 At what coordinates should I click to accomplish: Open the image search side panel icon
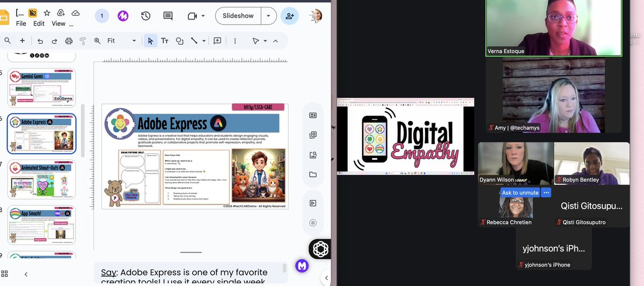pos(313,155)
